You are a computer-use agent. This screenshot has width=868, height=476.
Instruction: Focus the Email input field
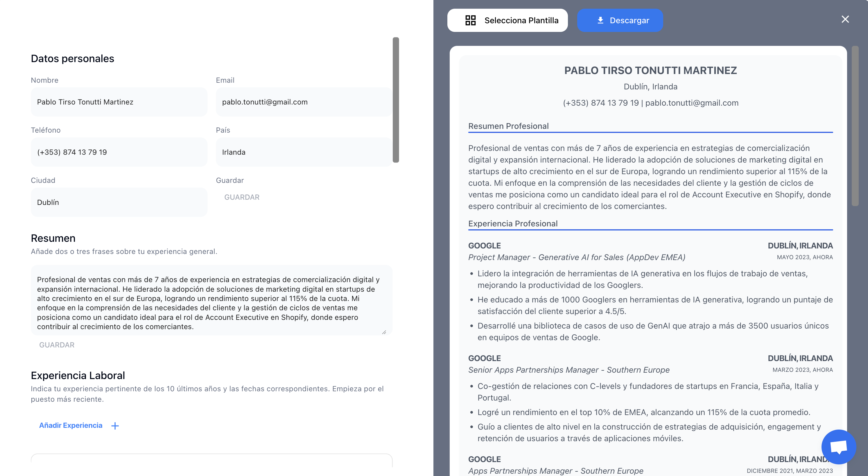(x=304, y=102)
